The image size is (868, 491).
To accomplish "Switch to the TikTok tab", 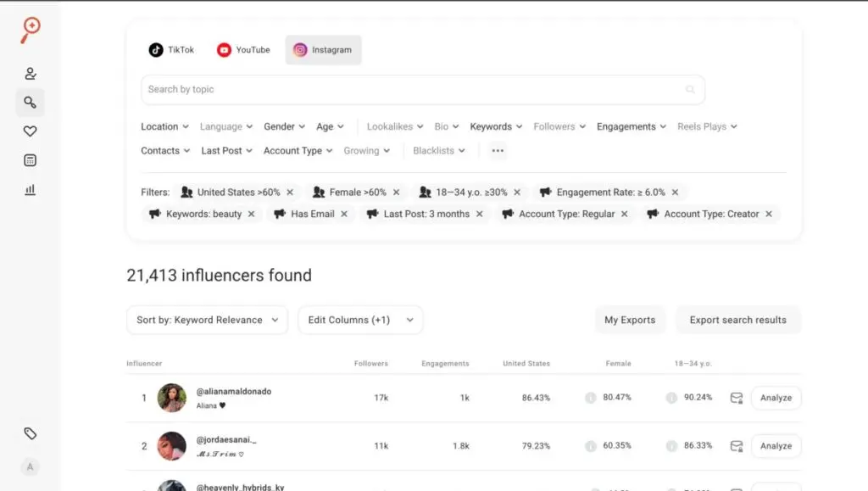I will pos(172,50).
